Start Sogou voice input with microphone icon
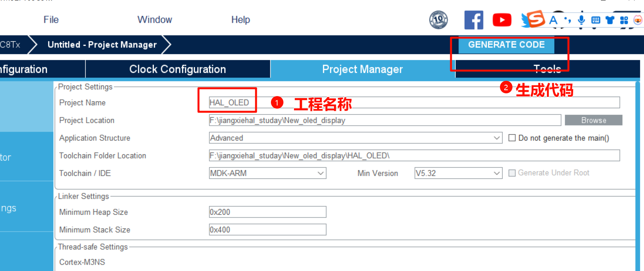The width and height of the screenshot is (644, 271). (x=581, y=20)
